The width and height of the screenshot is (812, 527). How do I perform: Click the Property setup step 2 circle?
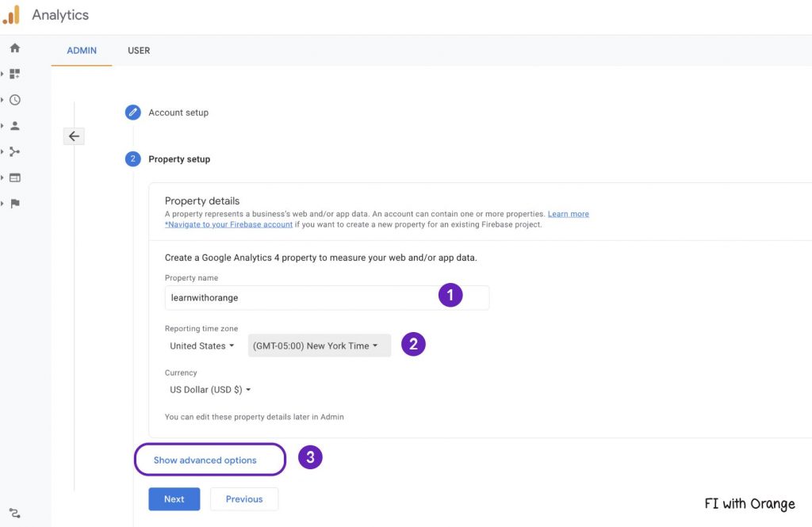133,158
